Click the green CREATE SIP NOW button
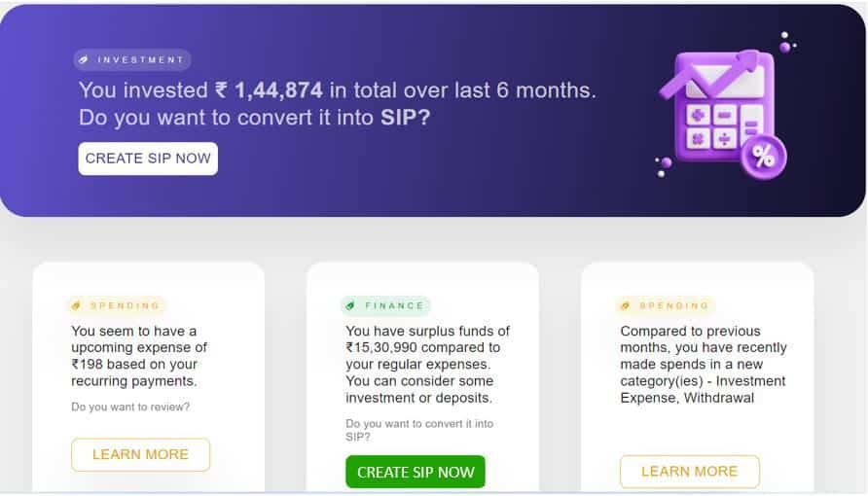Viewport: 868px width, 496px height. 416,472
